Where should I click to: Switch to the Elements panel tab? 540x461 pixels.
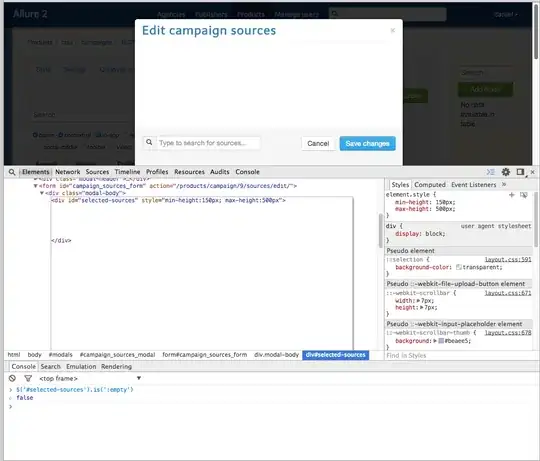tap(36, 172)
